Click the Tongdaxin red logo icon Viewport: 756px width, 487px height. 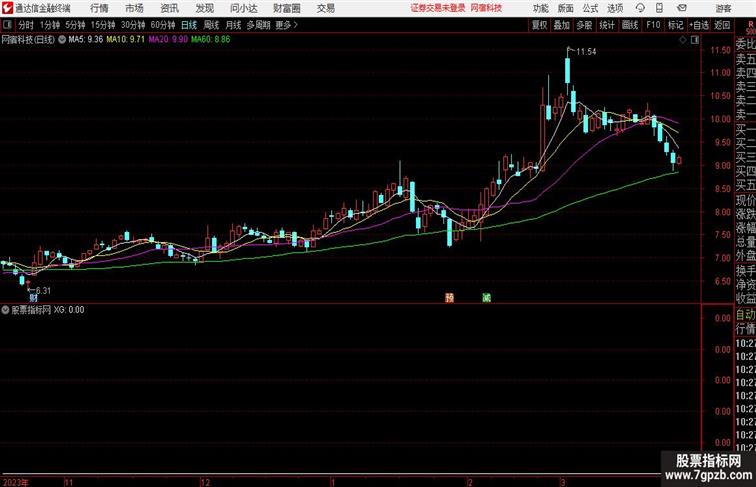(x=7, y=8)
